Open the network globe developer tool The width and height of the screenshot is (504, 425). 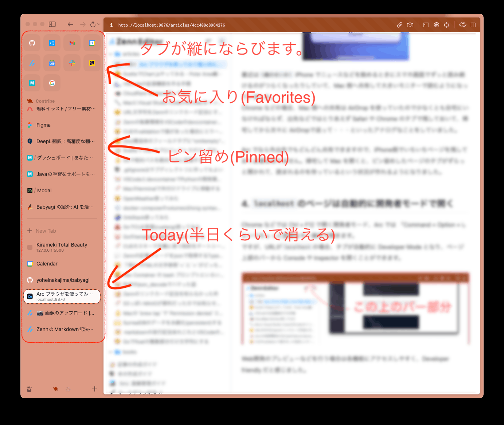tap(437, 25)
